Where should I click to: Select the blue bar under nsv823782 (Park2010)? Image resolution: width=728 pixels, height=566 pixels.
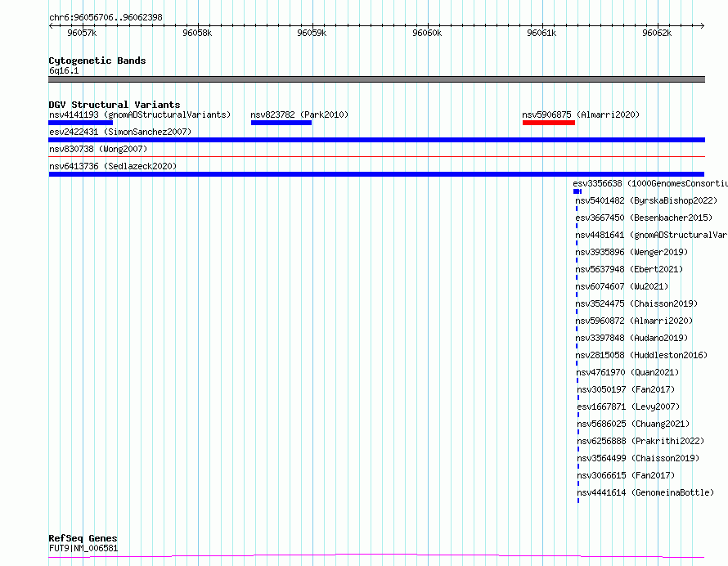[281, 123]
